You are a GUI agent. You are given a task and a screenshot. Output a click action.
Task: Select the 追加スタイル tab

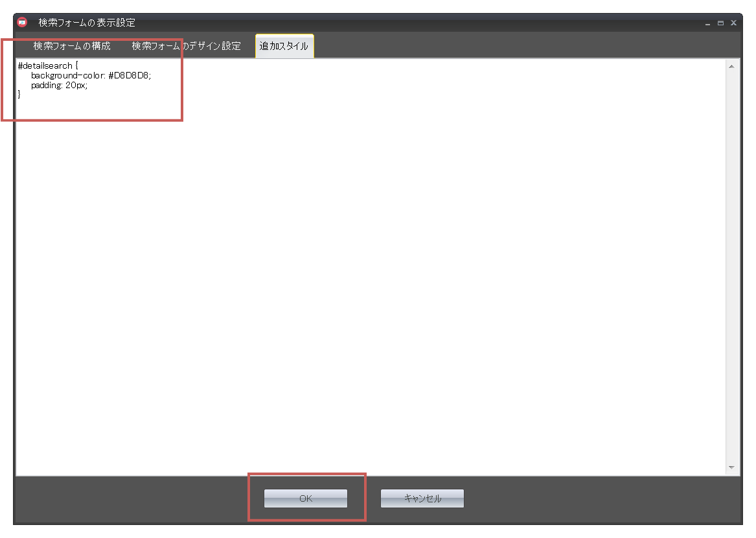click(284, 46)
